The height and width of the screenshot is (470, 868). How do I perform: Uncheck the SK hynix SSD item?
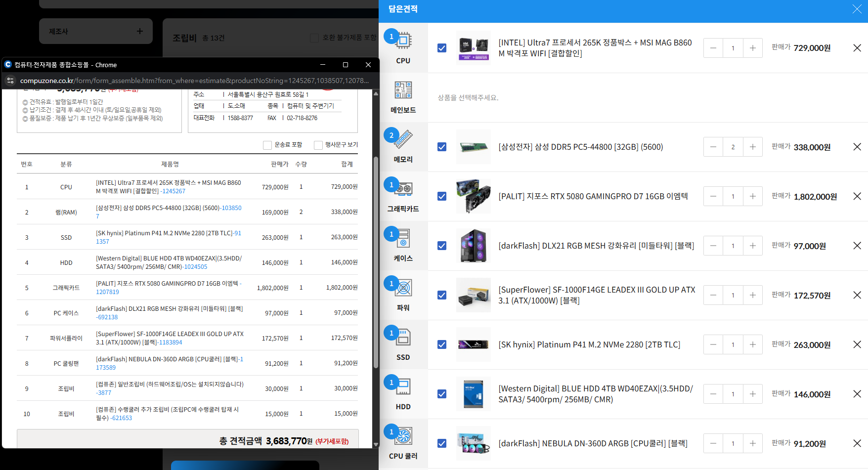click(442, 344)
